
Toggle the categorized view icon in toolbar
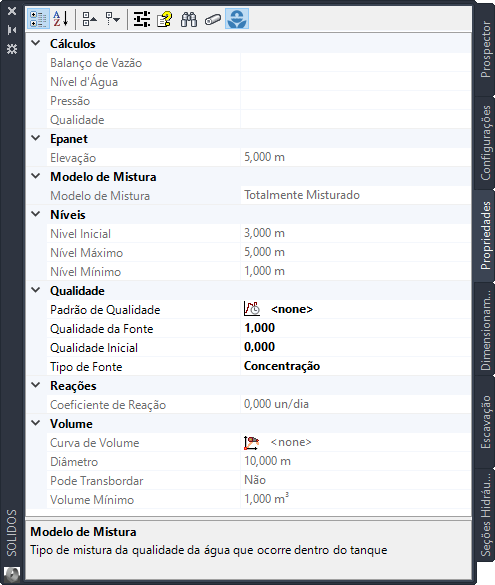[38, 19]
